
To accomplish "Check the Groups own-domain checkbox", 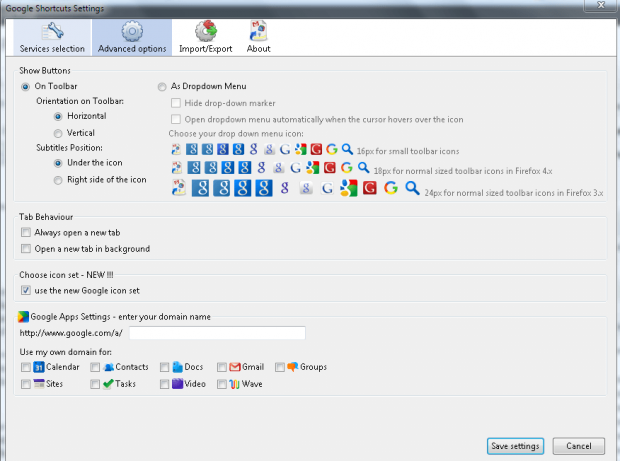I will pyautogui.click(x=280, y=367).
